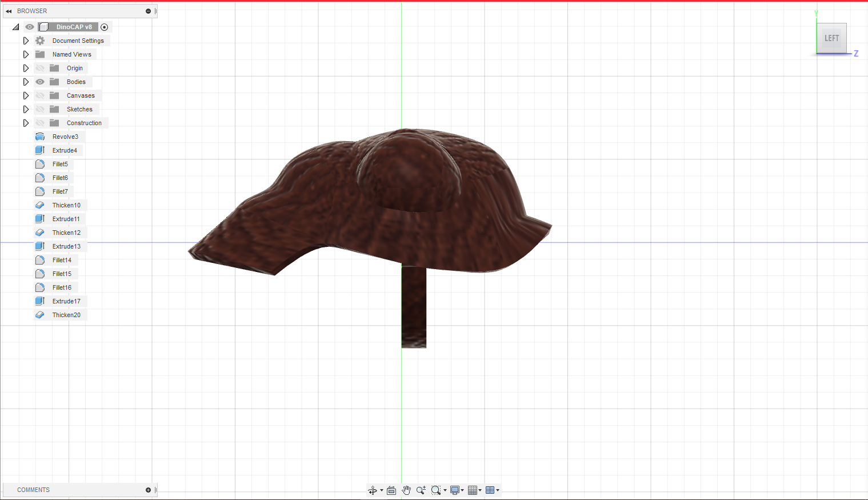Click the Fillet6 feature icon
The image size is (868, 500).
click(x=40, y=178)
